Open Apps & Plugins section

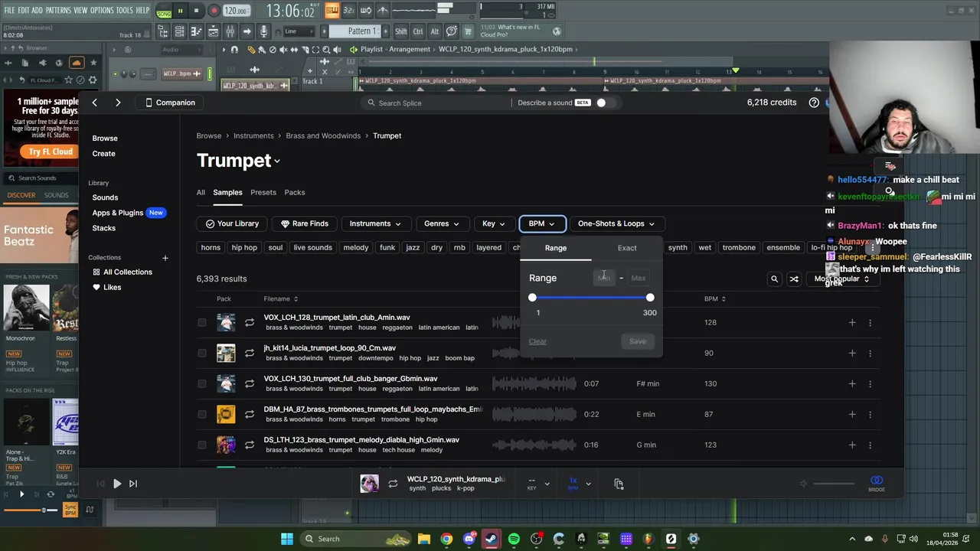point(117,213)
